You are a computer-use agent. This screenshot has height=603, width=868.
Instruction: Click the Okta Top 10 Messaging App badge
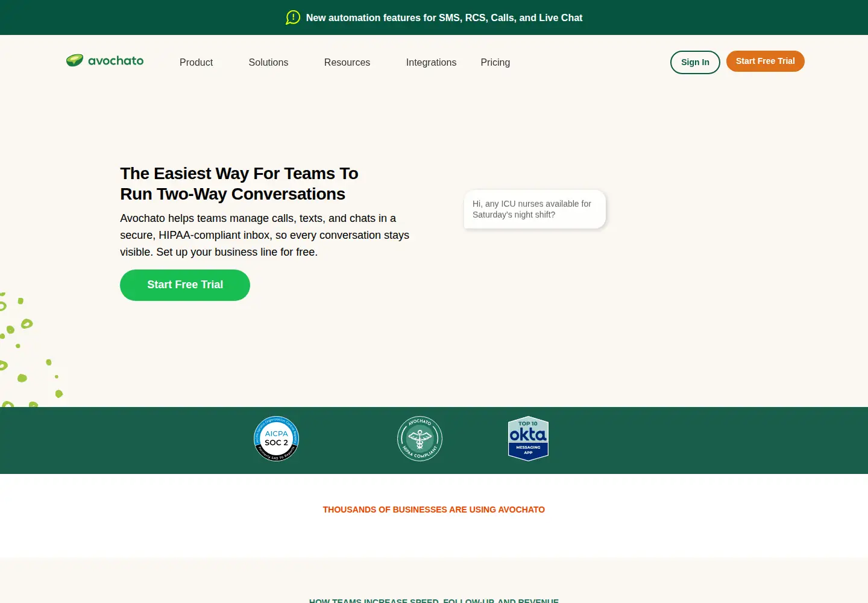pos(528,438)
